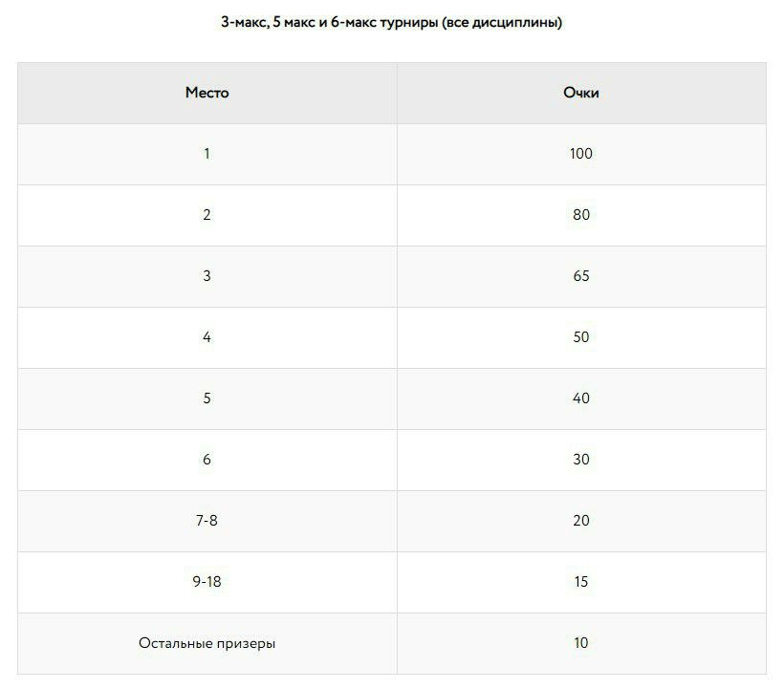Click the 65 points value
Viewport: 784px width, 689px height.
581,276
